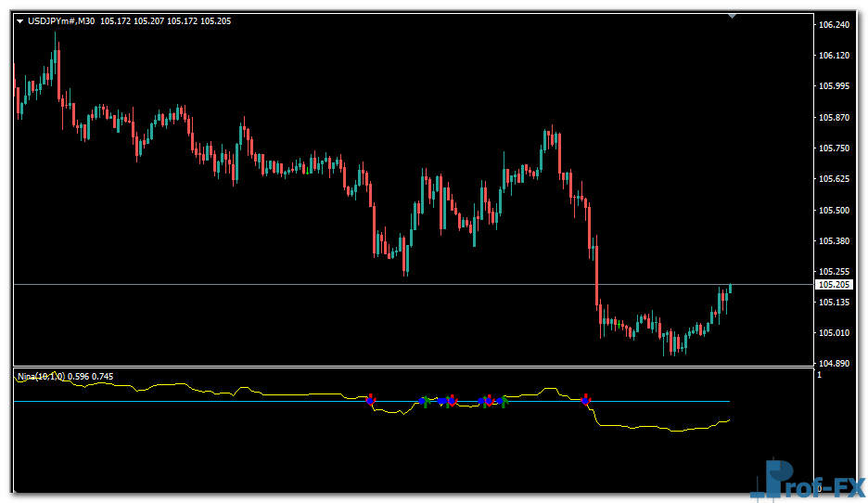The height and width of the screenshot is (503, 868).
Task: Select the leftmost red down arrow in Nina indicator
Action: (370, 399)
